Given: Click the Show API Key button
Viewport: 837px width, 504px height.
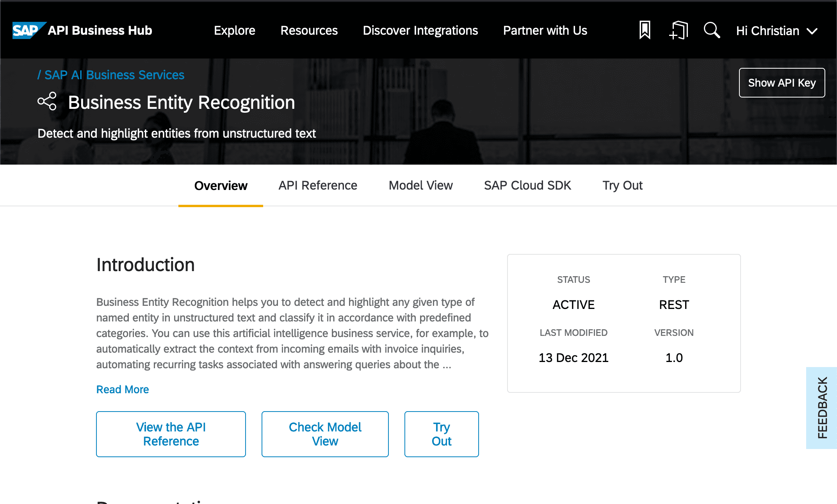Looking at the screenshot, I should click(782, 83).
